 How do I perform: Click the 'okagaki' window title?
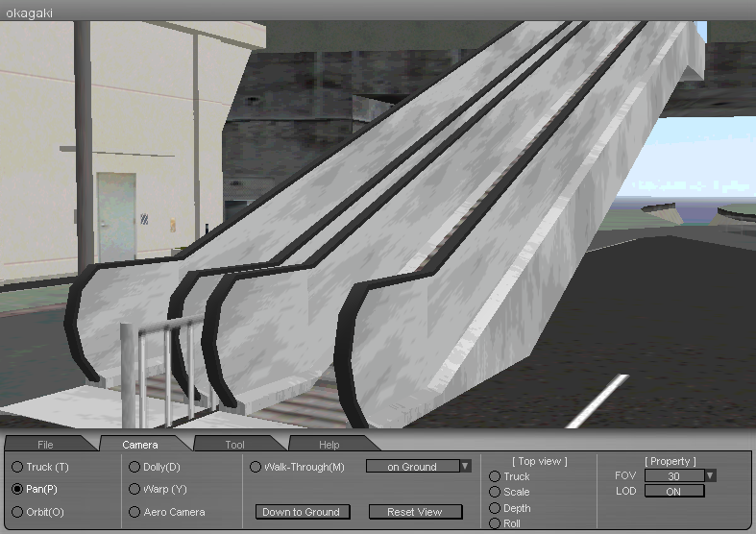click(29, 13)
